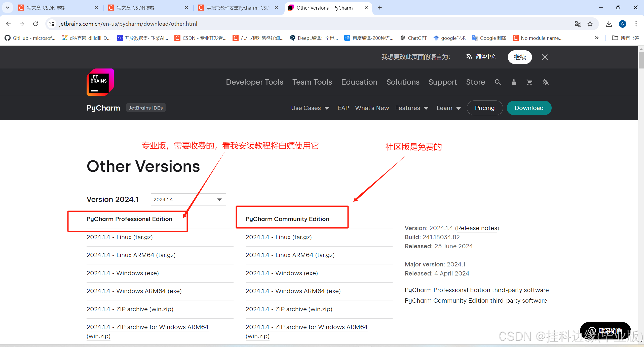Show more bookmarks chevron

[597, 38]
